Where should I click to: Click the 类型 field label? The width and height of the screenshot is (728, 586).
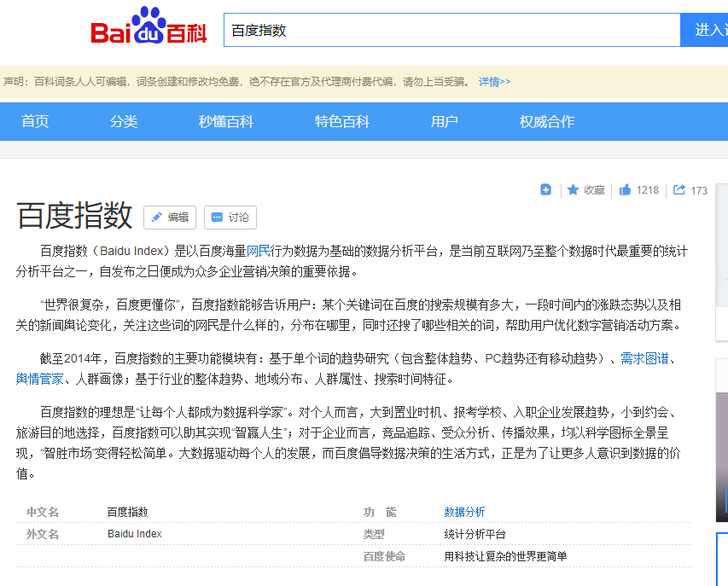374,534
